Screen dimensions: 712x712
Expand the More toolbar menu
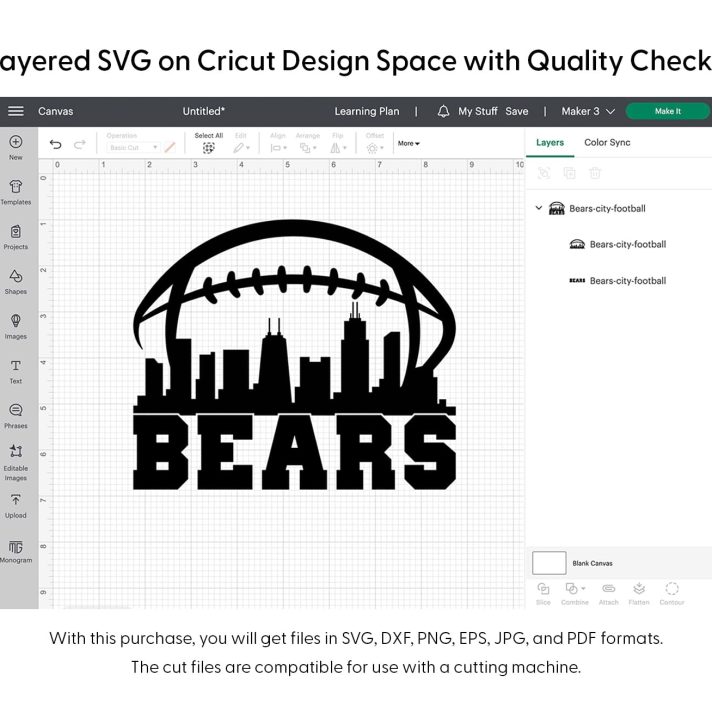tap(409, 143)
